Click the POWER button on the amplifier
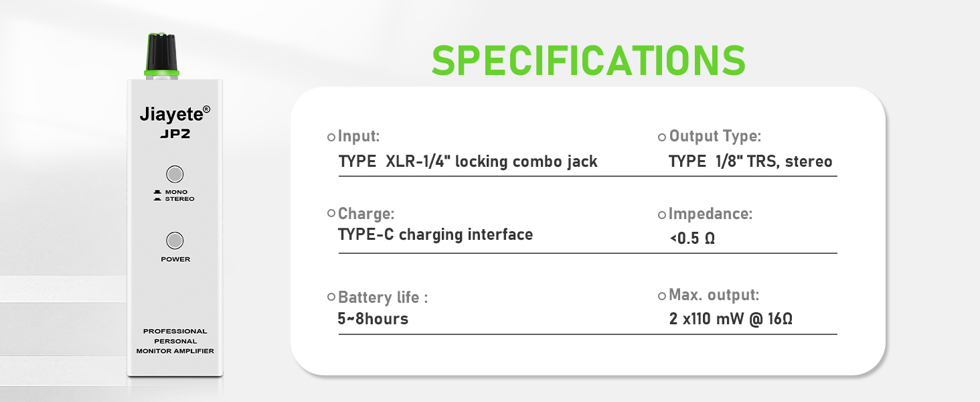 pos(175,241)
